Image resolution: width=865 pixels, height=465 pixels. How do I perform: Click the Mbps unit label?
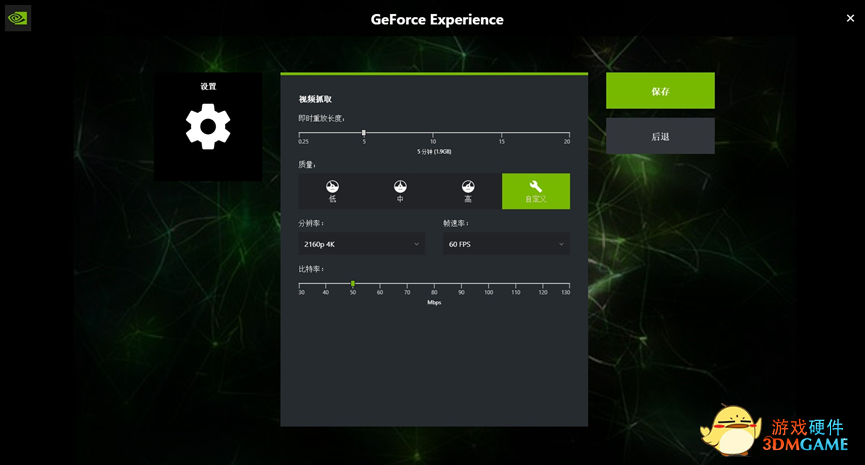[434, 302]
